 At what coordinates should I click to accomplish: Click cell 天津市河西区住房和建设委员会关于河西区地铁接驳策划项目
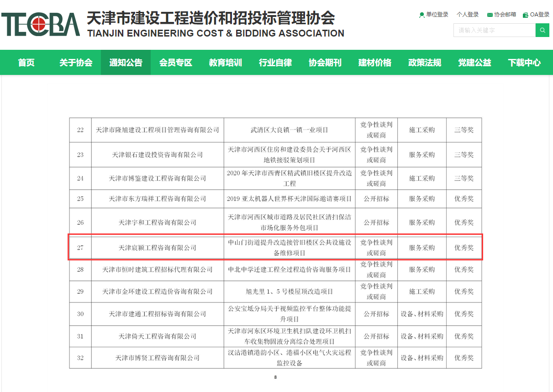point(290,155)
